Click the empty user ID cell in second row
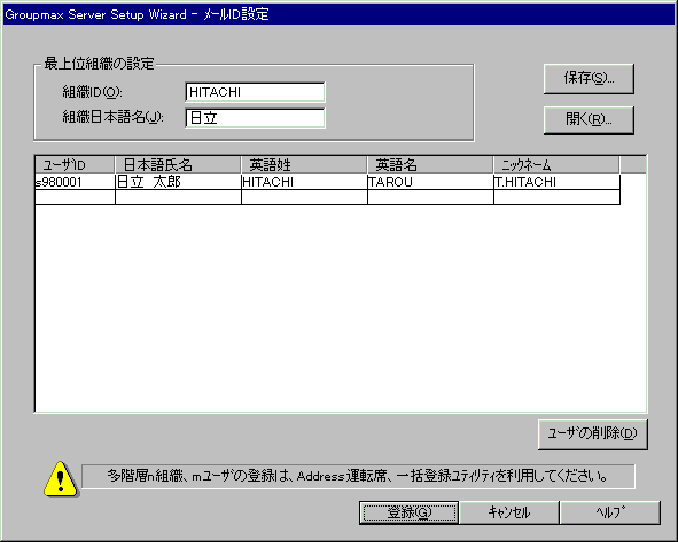Viewport: 678px width, 542px height. pyautogui.click(x=75, y=197)
